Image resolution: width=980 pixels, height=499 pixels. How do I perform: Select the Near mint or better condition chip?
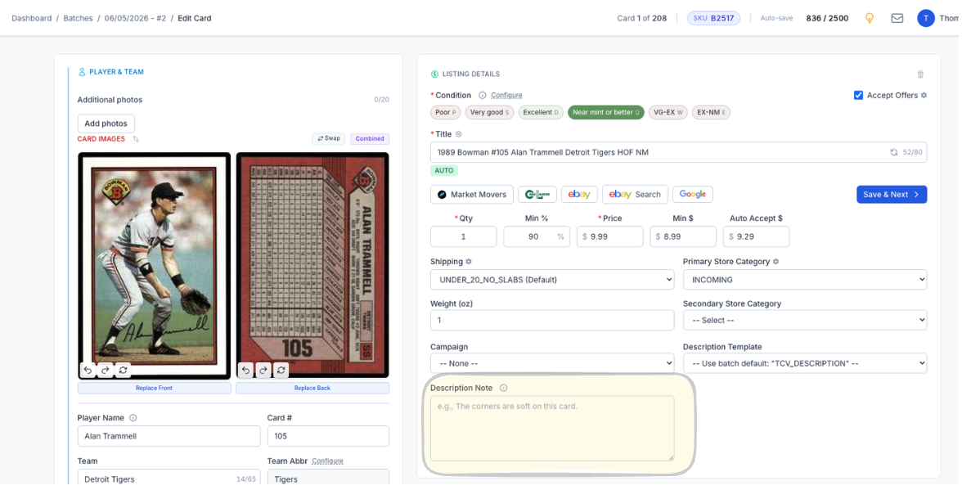point(606,113)
